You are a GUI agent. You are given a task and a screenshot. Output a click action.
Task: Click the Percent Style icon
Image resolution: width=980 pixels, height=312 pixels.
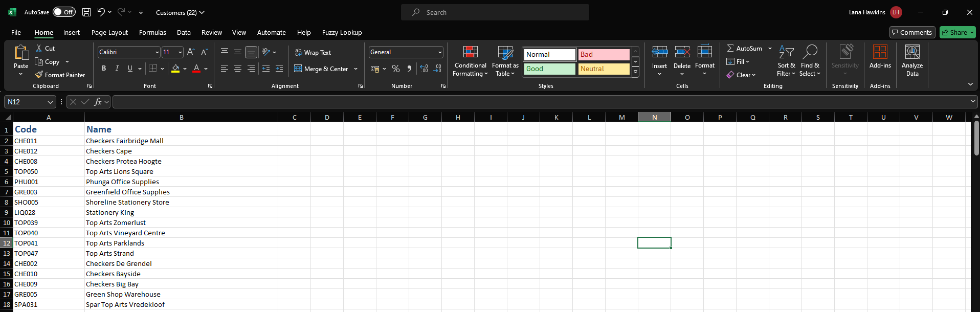pos(395,69)
